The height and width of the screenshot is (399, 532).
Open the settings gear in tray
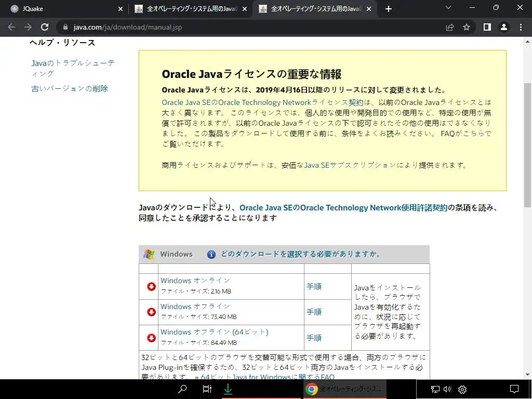point(462,389)
